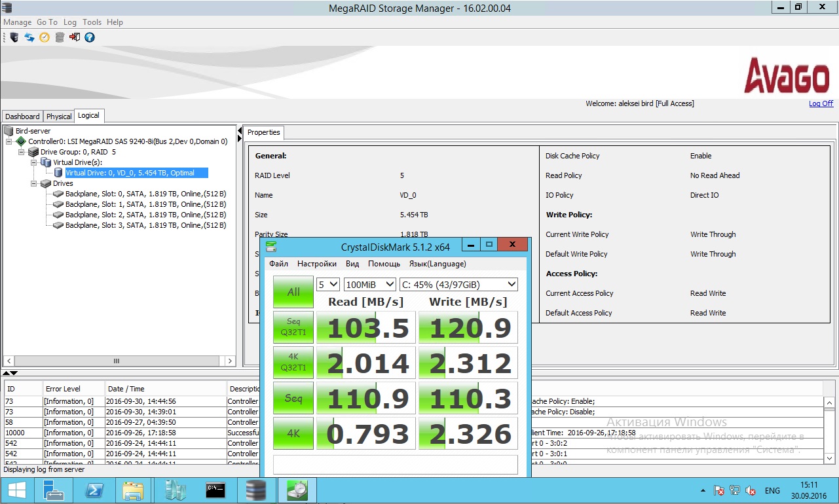Open the MegaRAID Help menu

(115, 22)
